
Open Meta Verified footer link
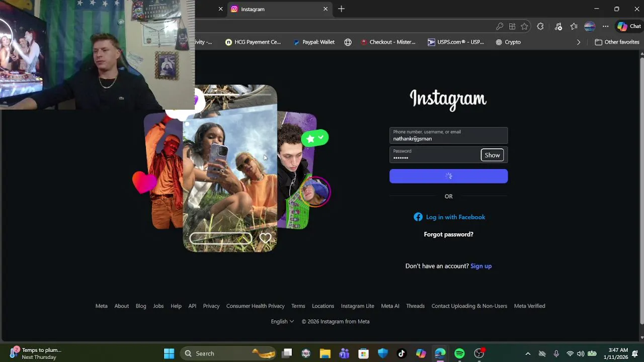pos(529,306)
